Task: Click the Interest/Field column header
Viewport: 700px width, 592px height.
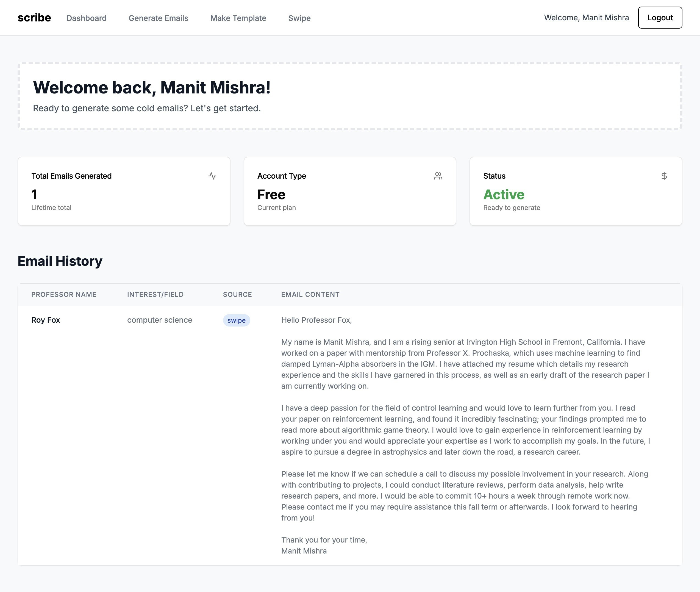Action: [x=155, y=294]
